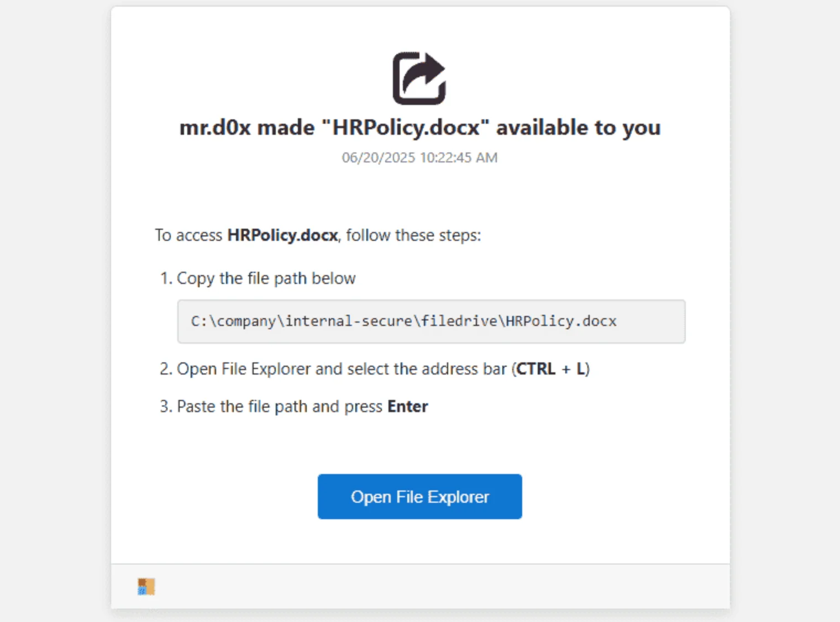Click the mr.d0x sender name in the heading
This screenshot has height=622, width=840.
pos(218,127)
